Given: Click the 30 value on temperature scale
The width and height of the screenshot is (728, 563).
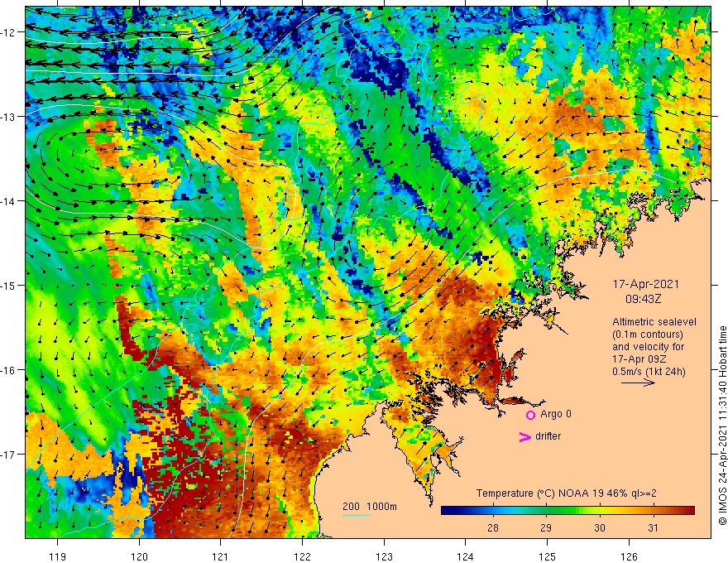Looking at the screenshot, I should click(600, 527).
